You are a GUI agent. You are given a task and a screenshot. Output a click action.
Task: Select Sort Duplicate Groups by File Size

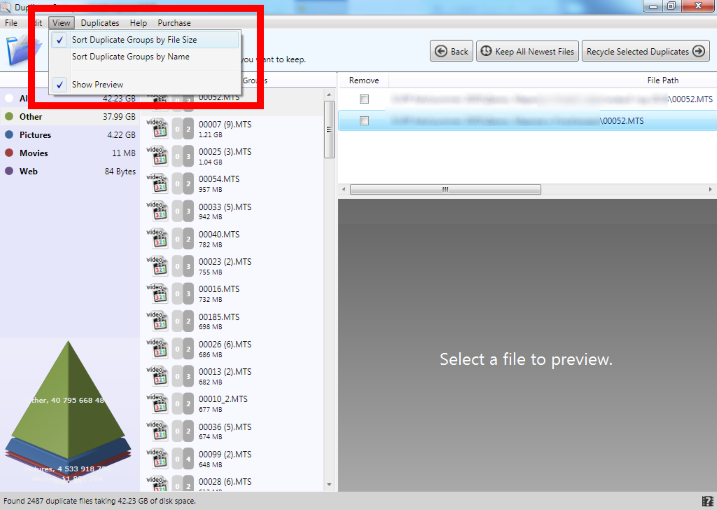click(134, 40)
